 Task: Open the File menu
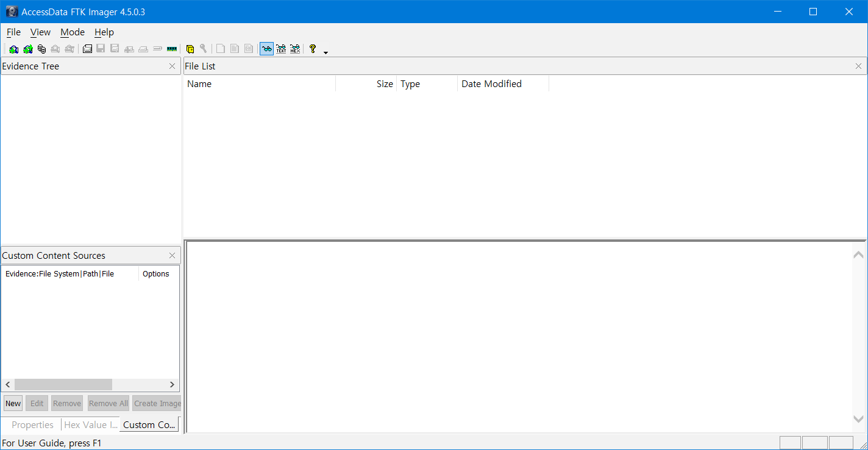tap(13, 32)
